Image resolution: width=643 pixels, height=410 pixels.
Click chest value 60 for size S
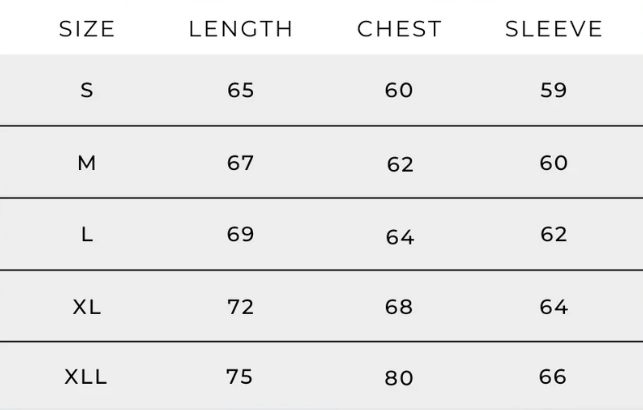(399, 90)
